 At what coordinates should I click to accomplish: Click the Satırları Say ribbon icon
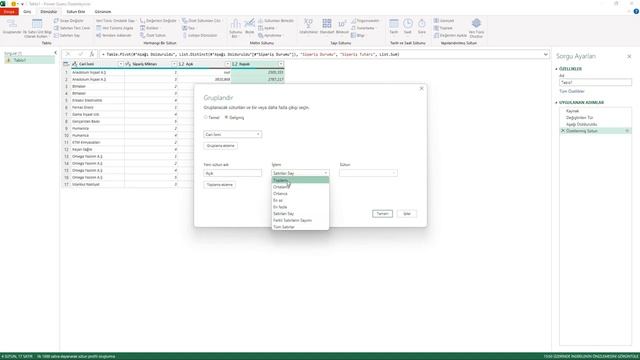[x=67, y=35]
